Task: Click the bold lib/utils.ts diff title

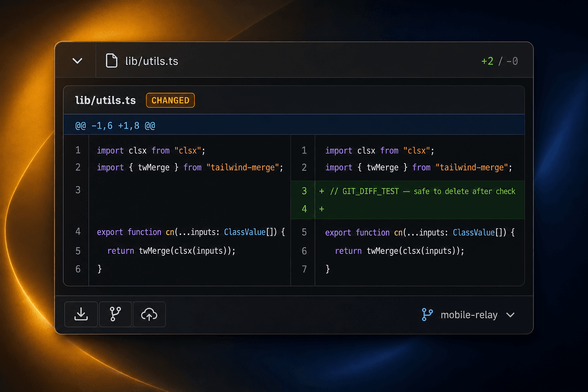Action: click(x=106, y=100)
